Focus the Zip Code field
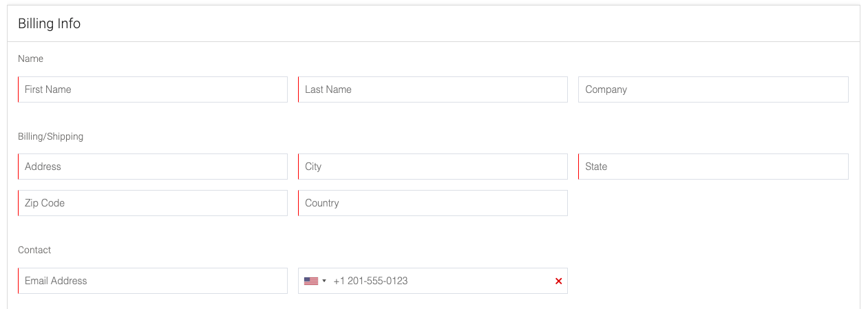The width and height of the screenshot is (868, 309). 153,203
